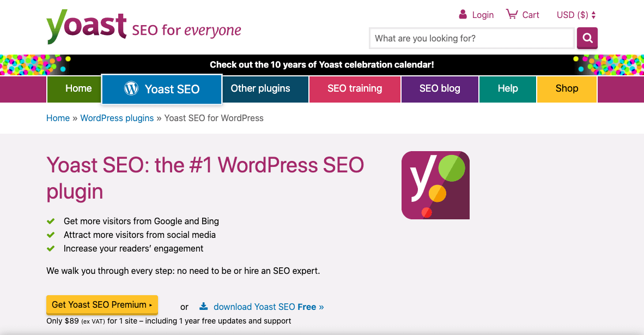644x335 pixels.
Task: Open the SEO blog menu
Action: (x=440, y=88)
